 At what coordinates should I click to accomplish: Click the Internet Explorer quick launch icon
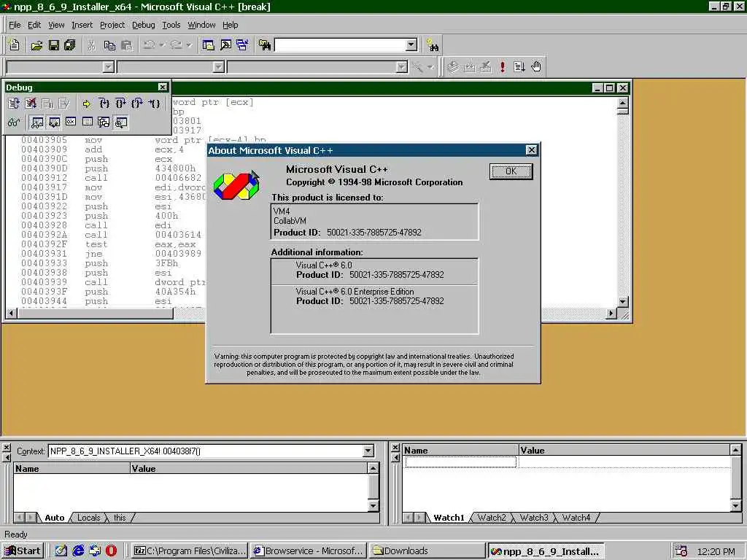[x=78, y=551]
